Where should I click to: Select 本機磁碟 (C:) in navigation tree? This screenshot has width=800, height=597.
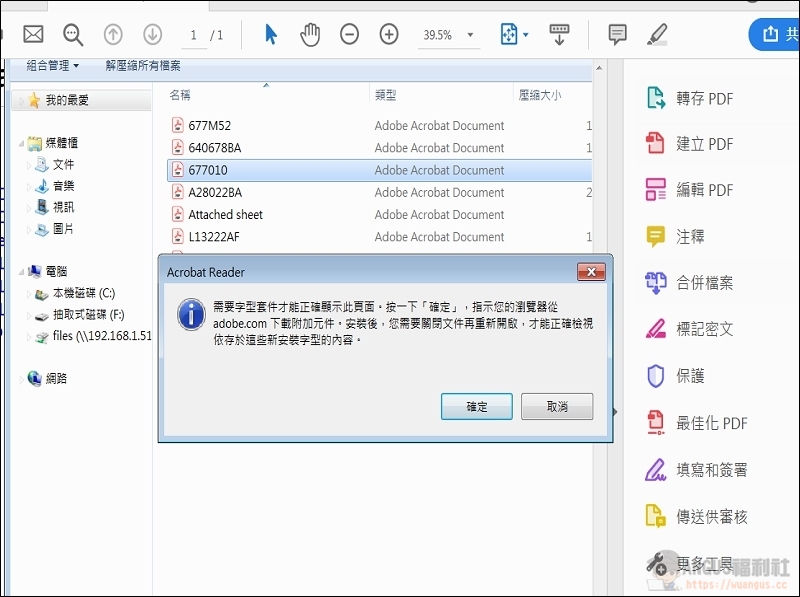[83, 294]
